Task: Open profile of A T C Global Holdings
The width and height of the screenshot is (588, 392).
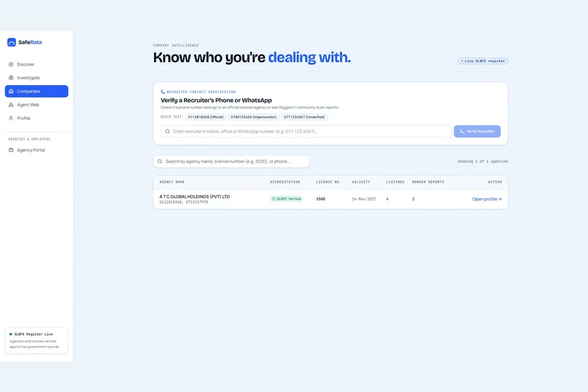Action: point(487,199)
